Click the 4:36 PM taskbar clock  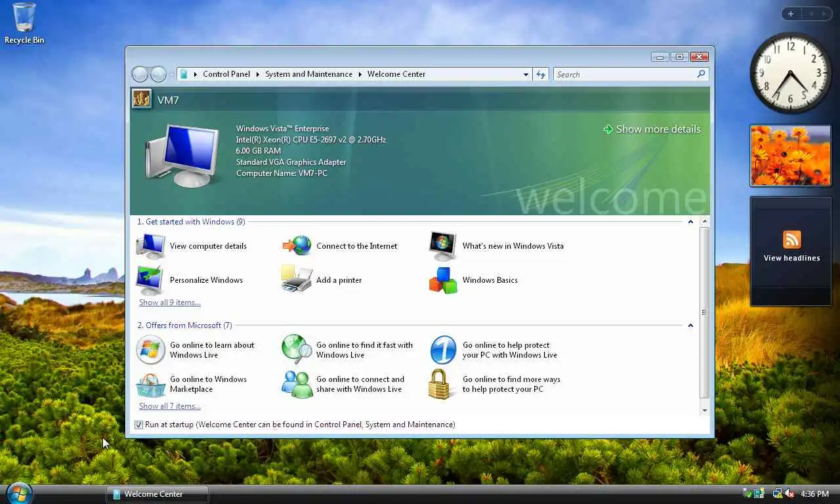tap(814, 493)
